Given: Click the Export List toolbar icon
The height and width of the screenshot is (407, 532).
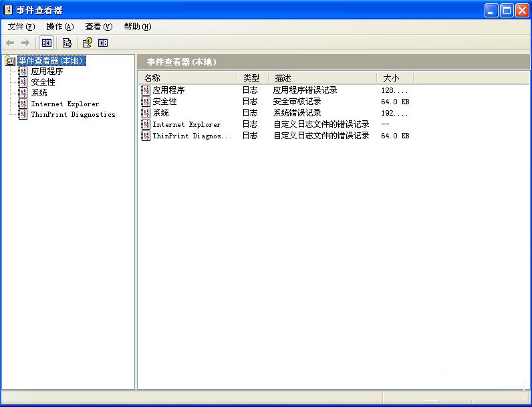Looking at the screenshot, I should pos(68,43).
